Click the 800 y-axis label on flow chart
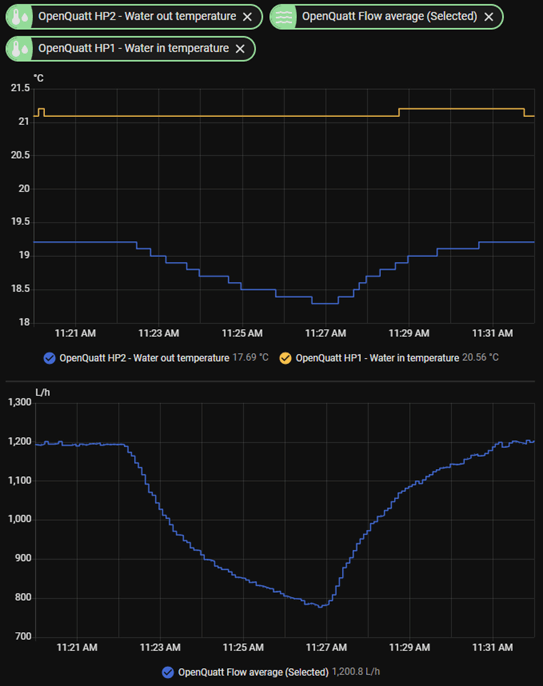This screenshot has height=686, width=543. pyautogui.click(x=23, y=598)
